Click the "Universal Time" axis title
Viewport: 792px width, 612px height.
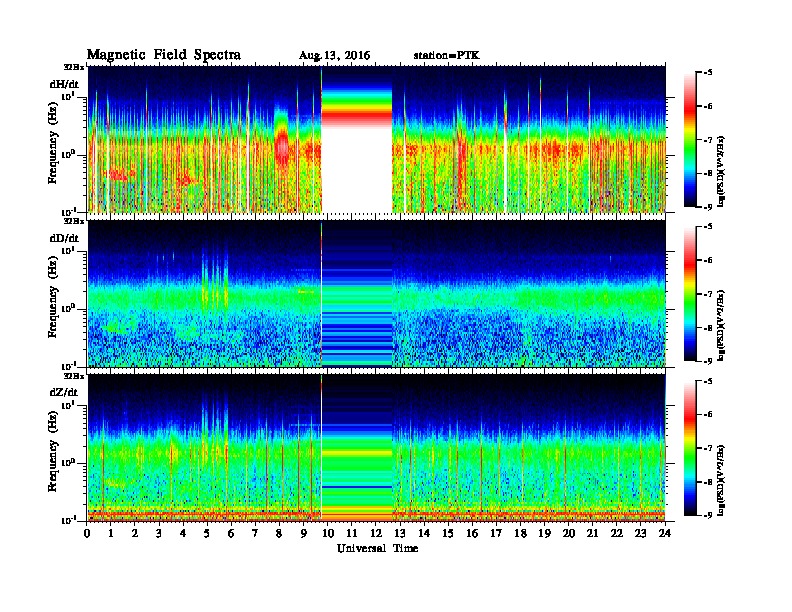coord(377,548)
